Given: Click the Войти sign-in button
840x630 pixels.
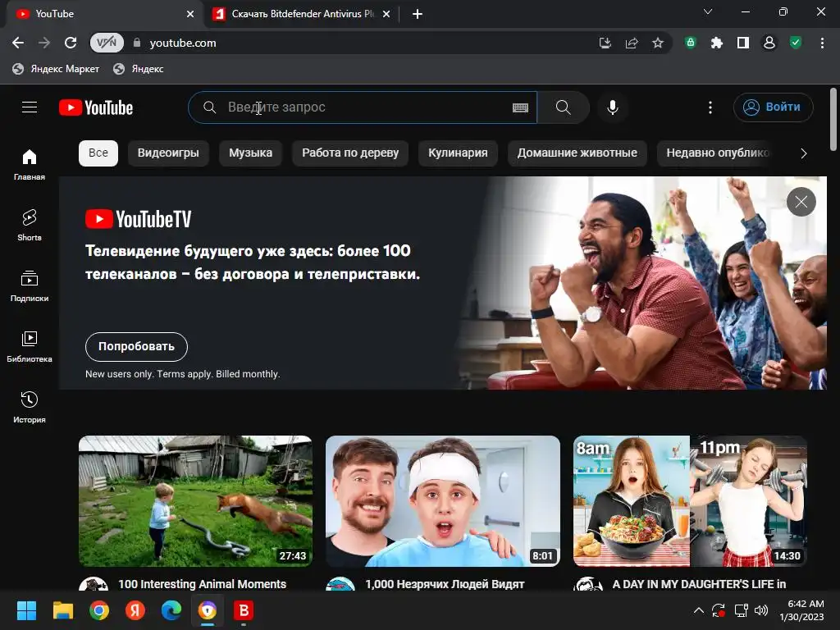Looking at the screenshot, I should (x=773, y=107).
